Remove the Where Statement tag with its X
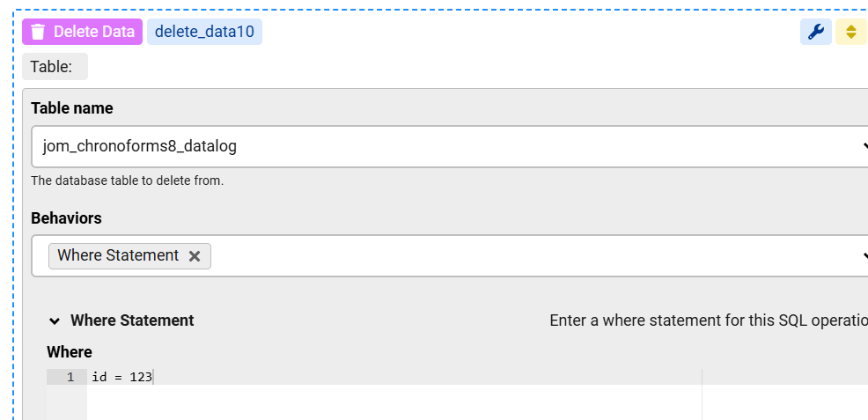This screenshot has height=420, width=868. [x=195, y=256]
